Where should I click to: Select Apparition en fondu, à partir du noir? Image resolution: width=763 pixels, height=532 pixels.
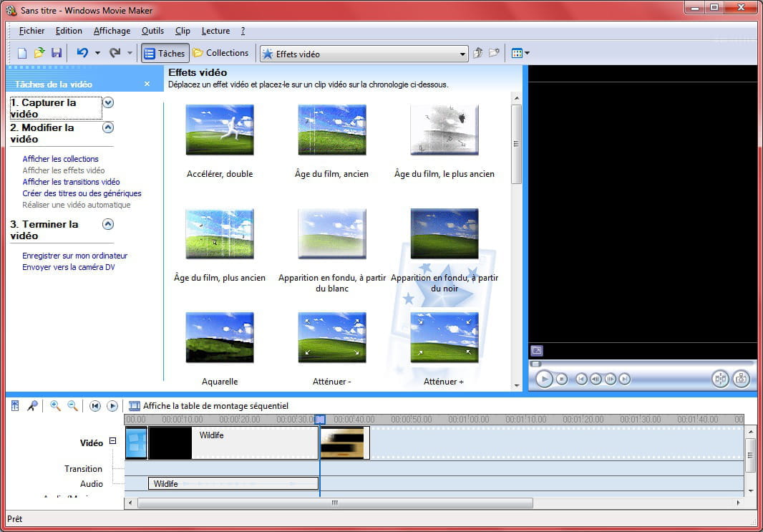click(444, 233)
